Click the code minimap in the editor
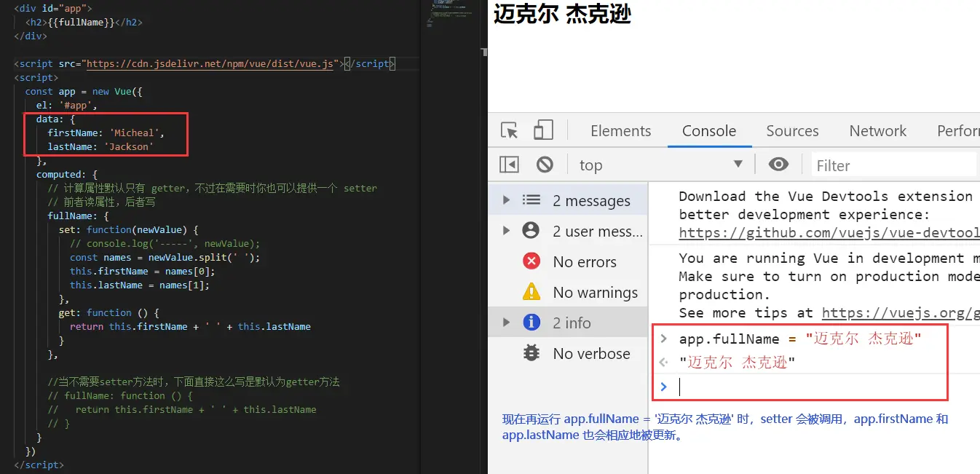The height and width of the screenshot is (474, 980). [451, 15]
